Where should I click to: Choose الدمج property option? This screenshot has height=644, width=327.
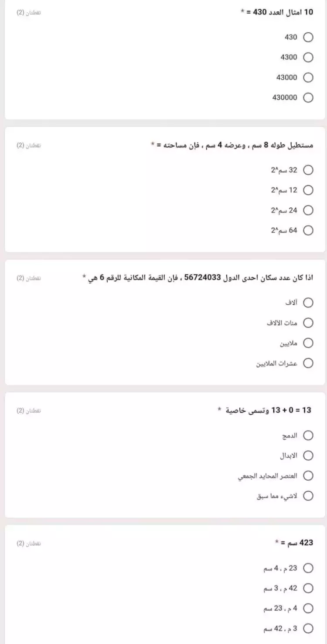[x=308, y=435]
